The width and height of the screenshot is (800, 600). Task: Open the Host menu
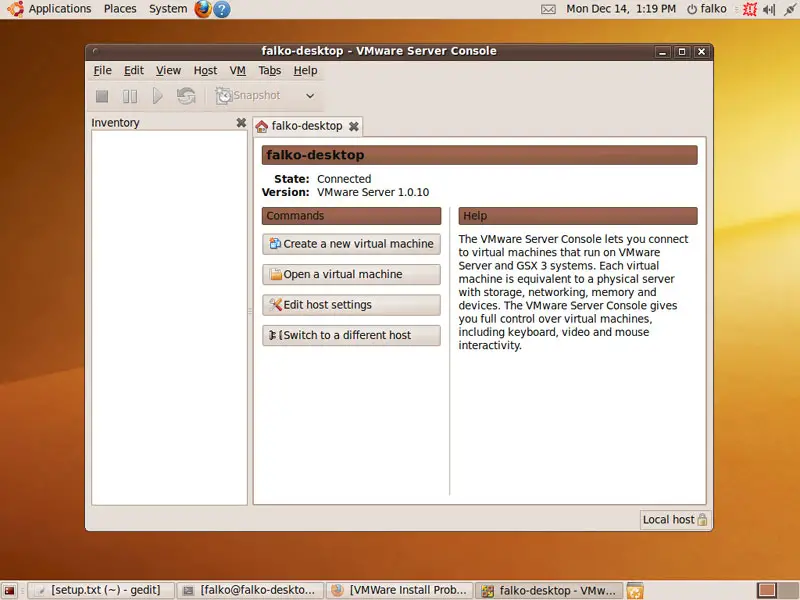(205, 70)
